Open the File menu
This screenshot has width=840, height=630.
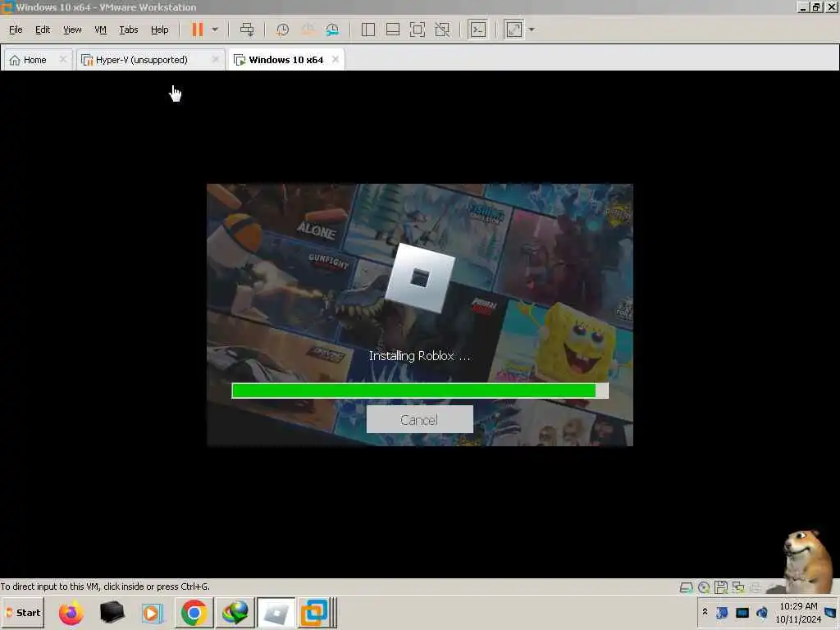16,30
